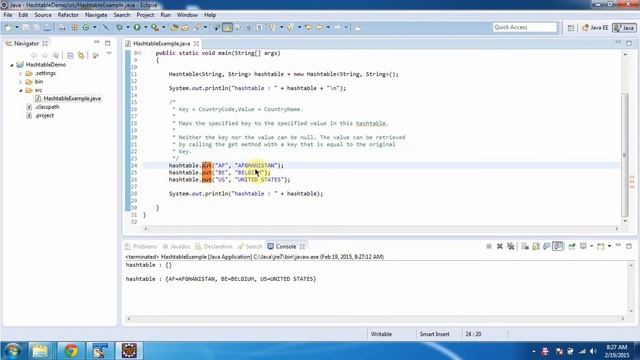Viewport: 640px width, 360px height.
Task: Select the .project file
Action: (x=40, y=116)
